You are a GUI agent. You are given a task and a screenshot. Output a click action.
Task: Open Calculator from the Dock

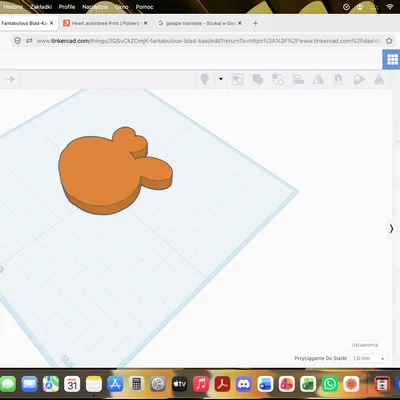pyautogui.click(x=136, y=384)
